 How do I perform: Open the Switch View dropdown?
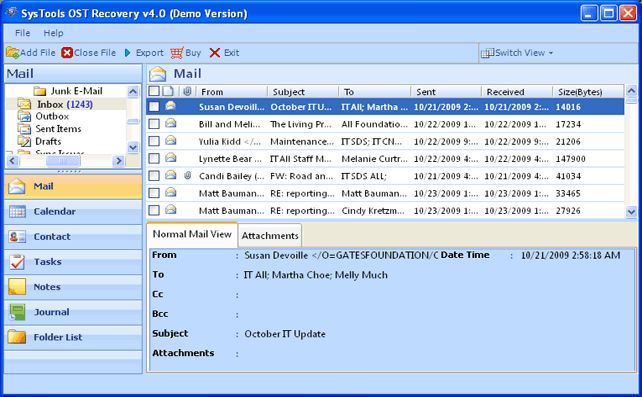click(518, 53)
